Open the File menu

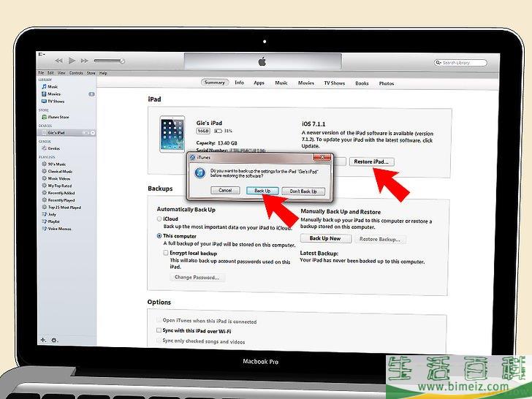(41, 73)
